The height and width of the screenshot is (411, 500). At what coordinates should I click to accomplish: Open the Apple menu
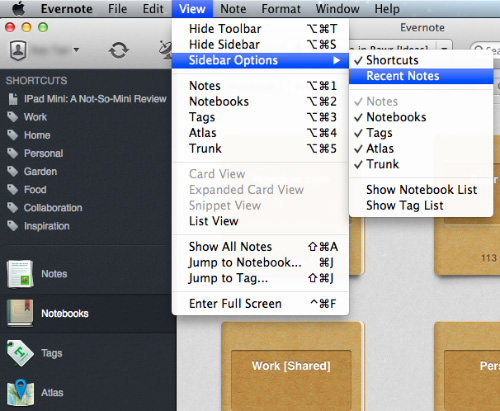tap(18, 9)
